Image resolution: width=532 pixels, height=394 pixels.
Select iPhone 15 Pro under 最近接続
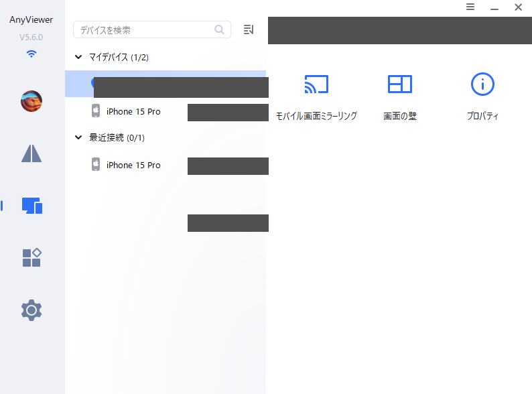point(165,165)
